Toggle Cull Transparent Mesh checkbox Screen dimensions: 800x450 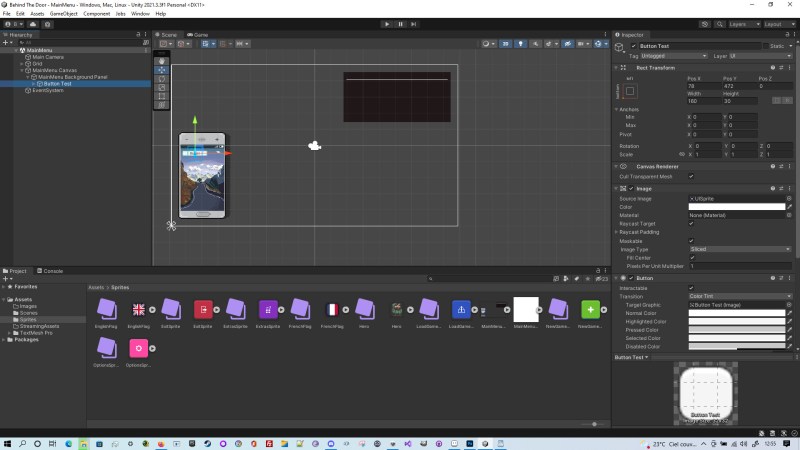[691, 177]
